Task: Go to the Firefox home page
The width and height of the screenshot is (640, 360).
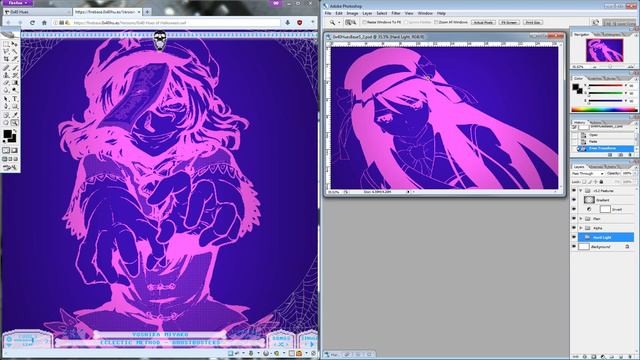Action: coord(44,23)
